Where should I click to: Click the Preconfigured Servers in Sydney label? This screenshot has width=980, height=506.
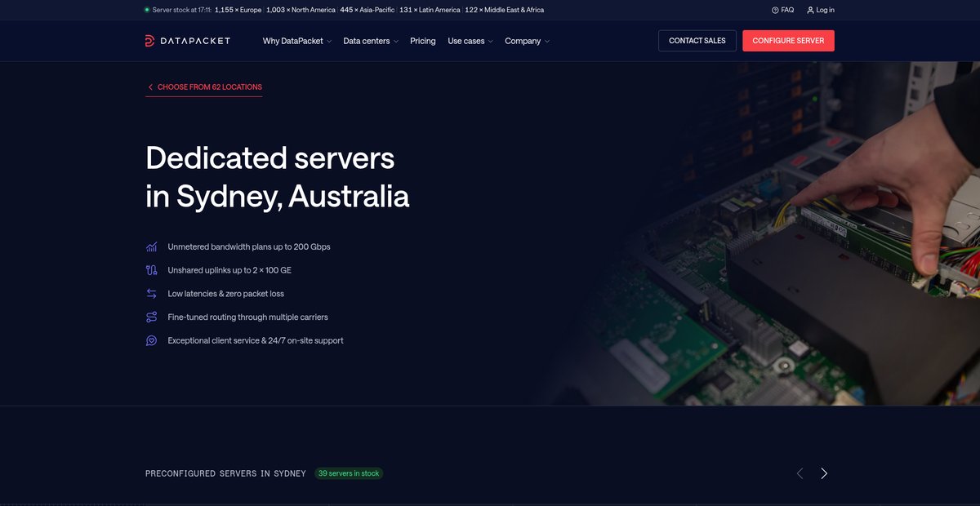225,473
